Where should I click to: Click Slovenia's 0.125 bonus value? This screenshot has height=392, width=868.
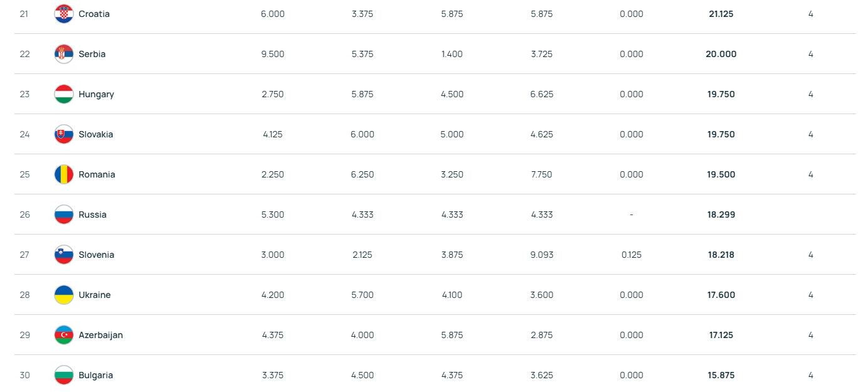click(x=632, y=255)
